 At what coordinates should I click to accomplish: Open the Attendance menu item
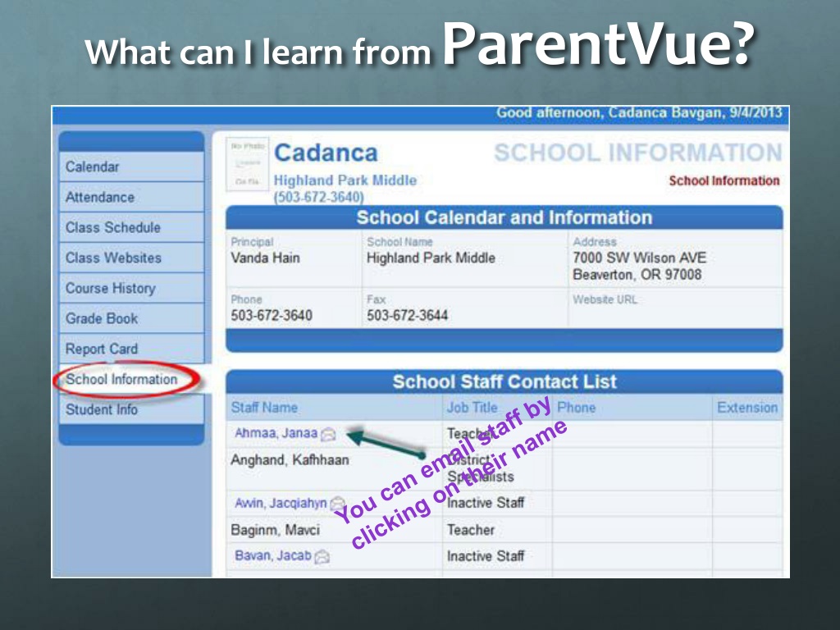pos(131,197)
